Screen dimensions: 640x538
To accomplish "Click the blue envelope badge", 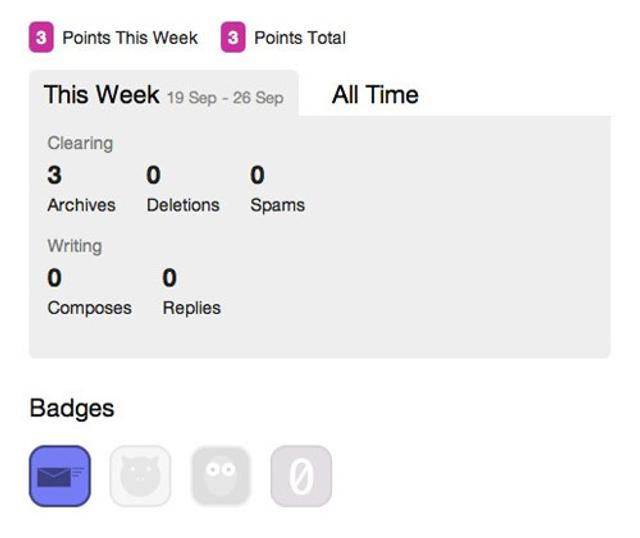I will (60, 476).
